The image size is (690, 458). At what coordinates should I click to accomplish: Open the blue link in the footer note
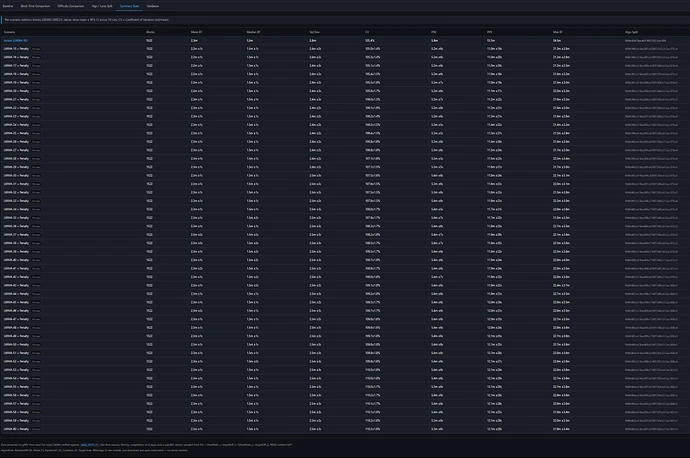click(89, 445)
